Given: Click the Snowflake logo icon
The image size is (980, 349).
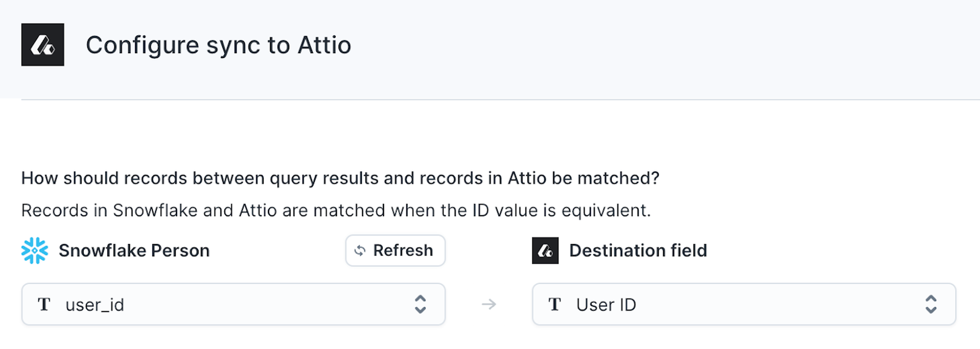Looking at the screenshot, I should (x=35, y=251).
